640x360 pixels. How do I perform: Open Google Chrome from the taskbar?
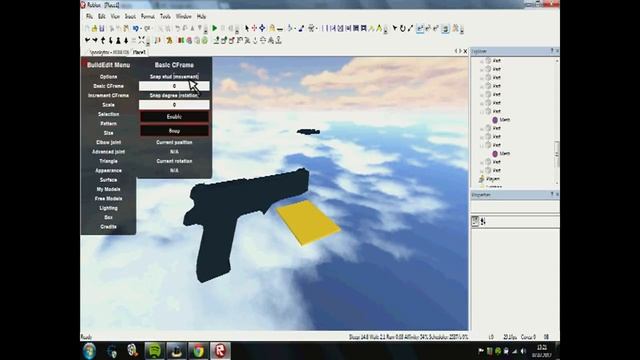coord(198,351)
